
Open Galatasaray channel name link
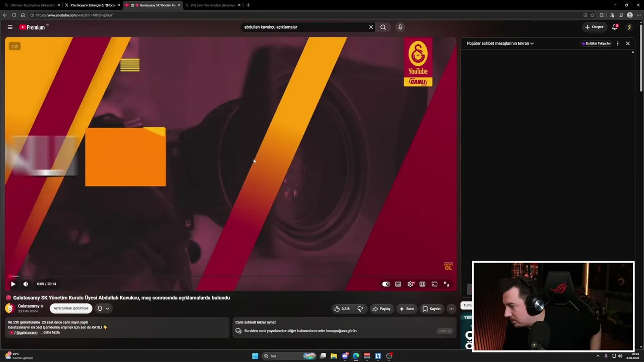29,306
